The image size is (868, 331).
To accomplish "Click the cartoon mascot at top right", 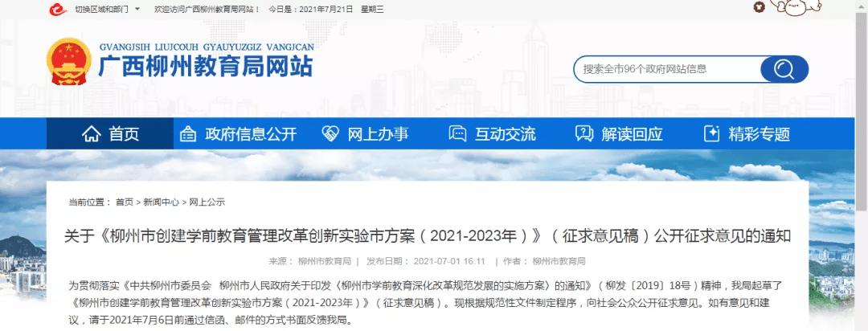I will (796, 6).
